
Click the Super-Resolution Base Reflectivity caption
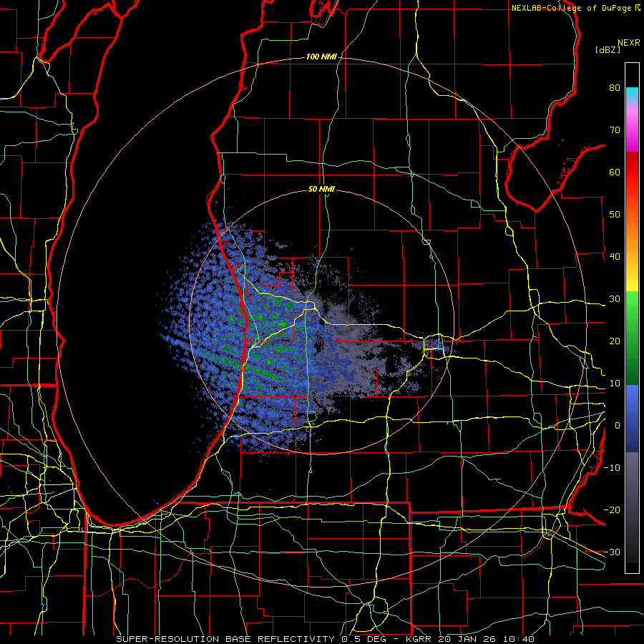tap(325, 639)
